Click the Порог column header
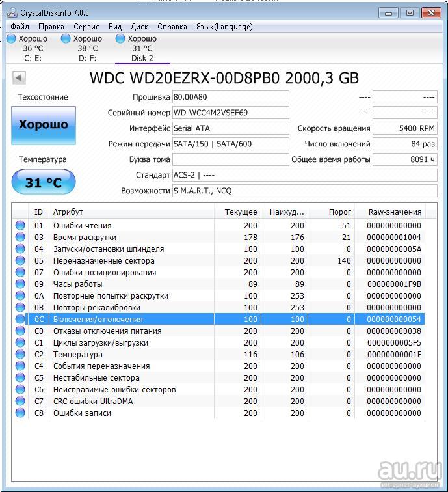 332,212
